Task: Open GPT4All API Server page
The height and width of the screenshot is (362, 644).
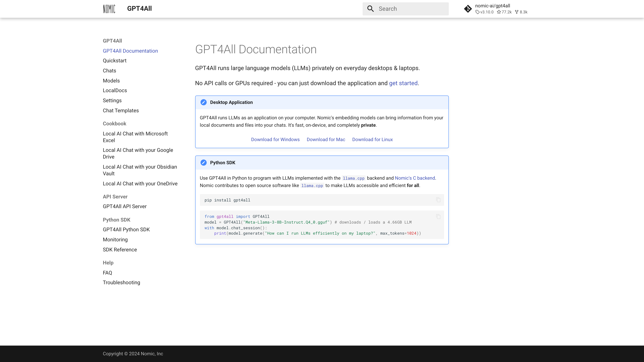Action: [124, 206]
